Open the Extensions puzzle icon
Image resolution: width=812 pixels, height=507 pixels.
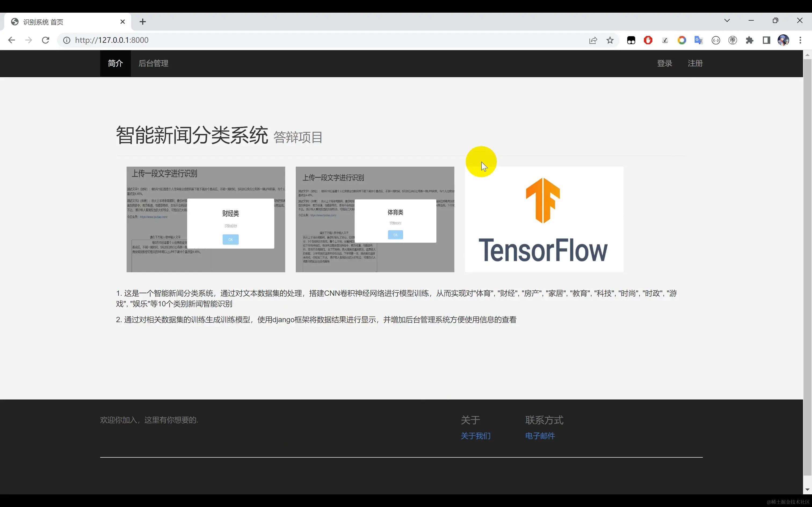749,40
